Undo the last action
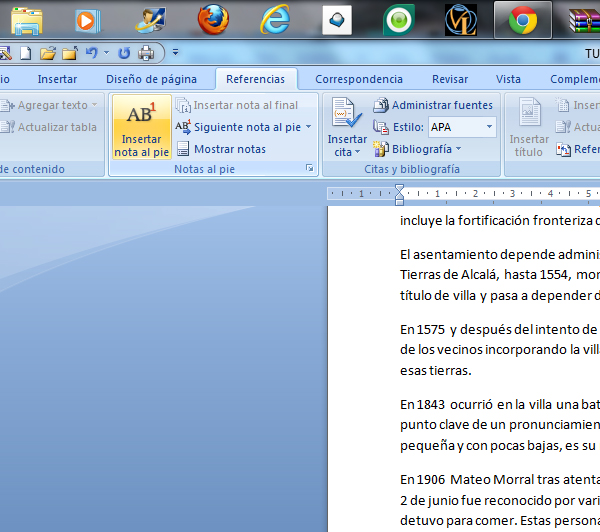 coord(91,52)
